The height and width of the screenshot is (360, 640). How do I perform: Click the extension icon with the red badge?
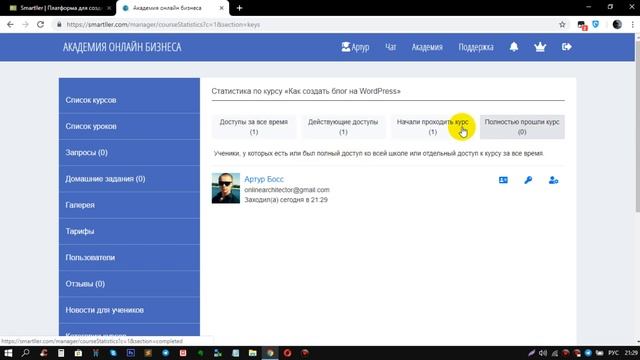tap(582, 25)
